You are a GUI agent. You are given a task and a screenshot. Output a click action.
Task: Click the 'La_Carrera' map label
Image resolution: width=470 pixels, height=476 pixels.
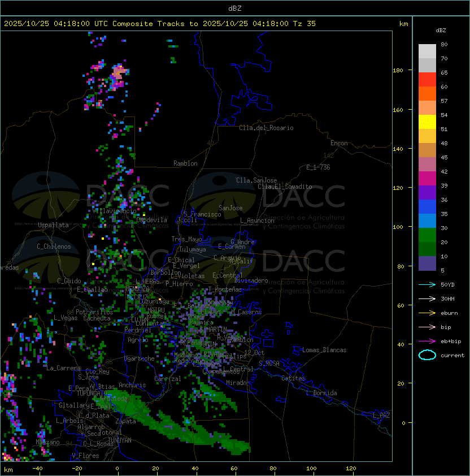pyautogui.click(x=63, y=368)
